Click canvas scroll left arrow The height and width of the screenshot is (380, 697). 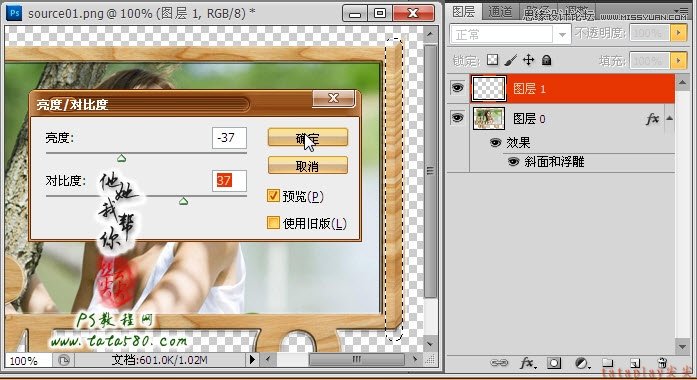267,359
